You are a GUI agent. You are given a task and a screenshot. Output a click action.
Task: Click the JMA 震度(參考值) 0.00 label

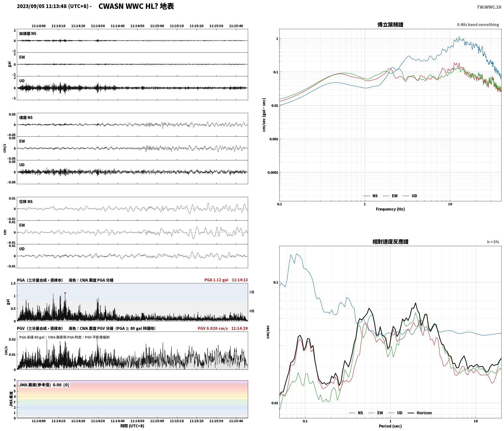click(44, 385)
